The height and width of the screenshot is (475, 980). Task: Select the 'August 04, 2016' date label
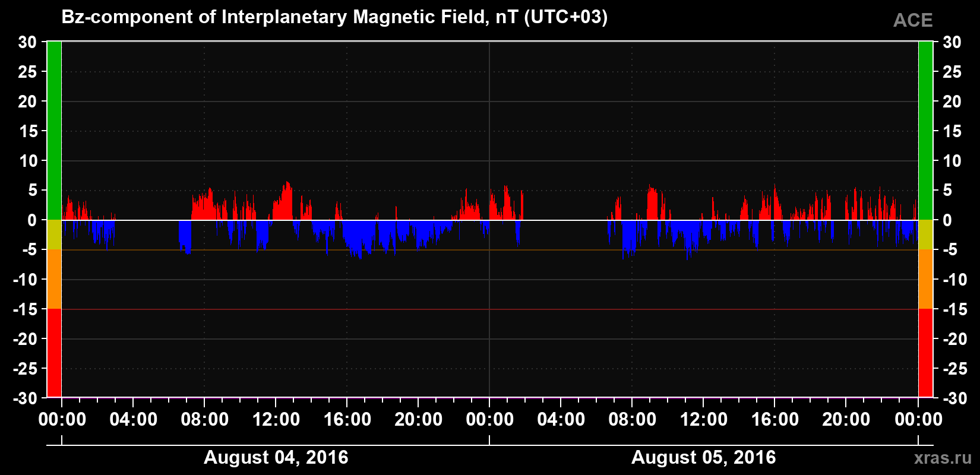[x=276, y=458]
